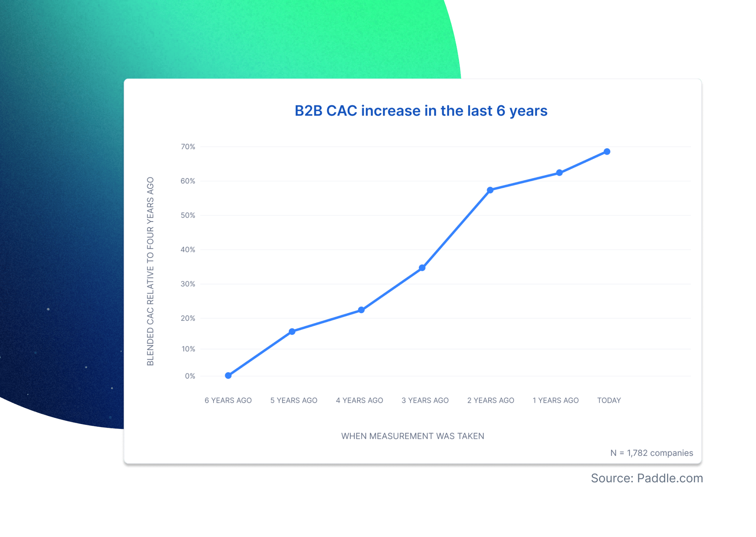Screen dimensions: 756x537
Task: Click the '10%' y-axis label
Action: point(188,349)
